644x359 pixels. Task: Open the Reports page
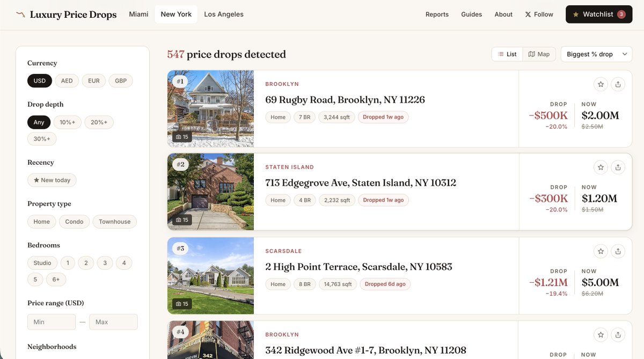click(437, 14)
